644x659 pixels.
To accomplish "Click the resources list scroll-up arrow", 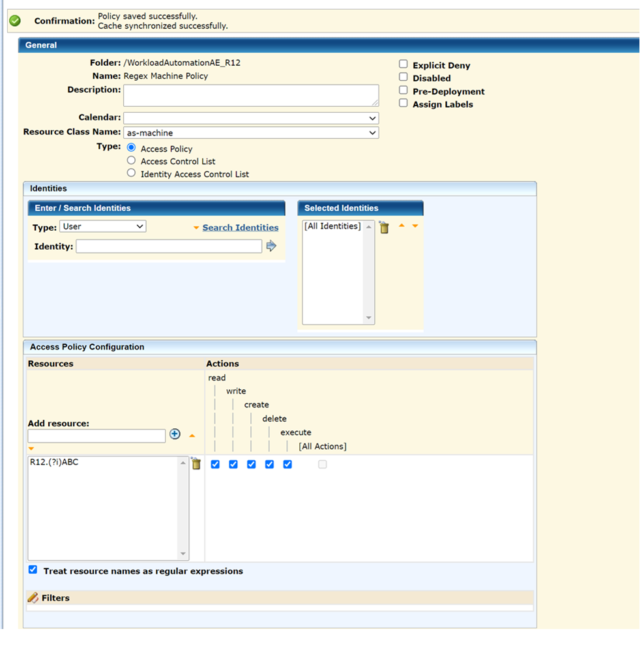I will [x=183, y=463].
